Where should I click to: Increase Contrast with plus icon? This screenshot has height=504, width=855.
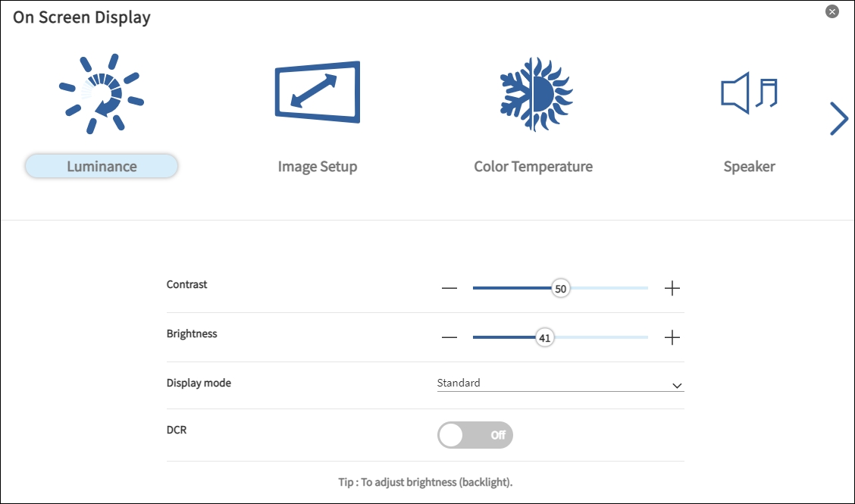pos(672,289)
